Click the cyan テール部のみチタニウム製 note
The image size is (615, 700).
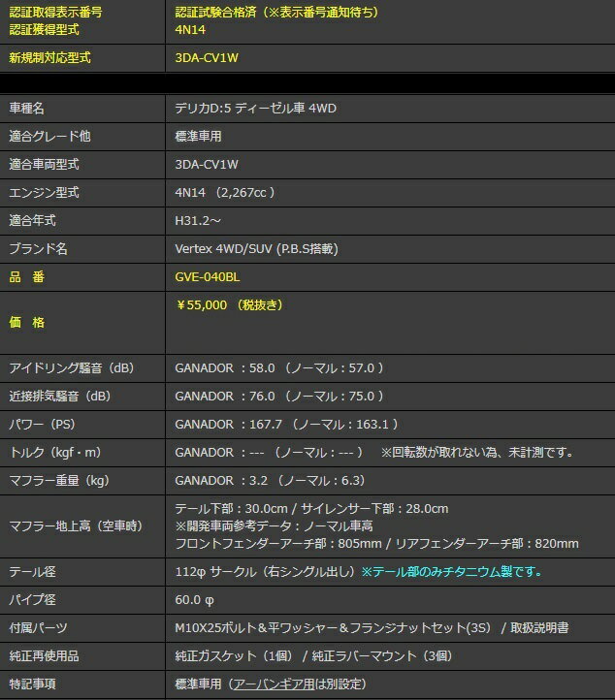451,572
